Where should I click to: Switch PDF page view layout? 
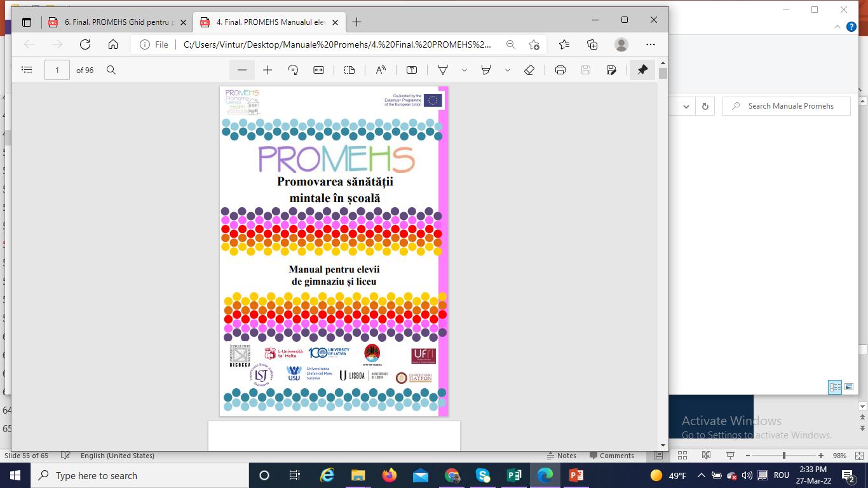point(349,70)
